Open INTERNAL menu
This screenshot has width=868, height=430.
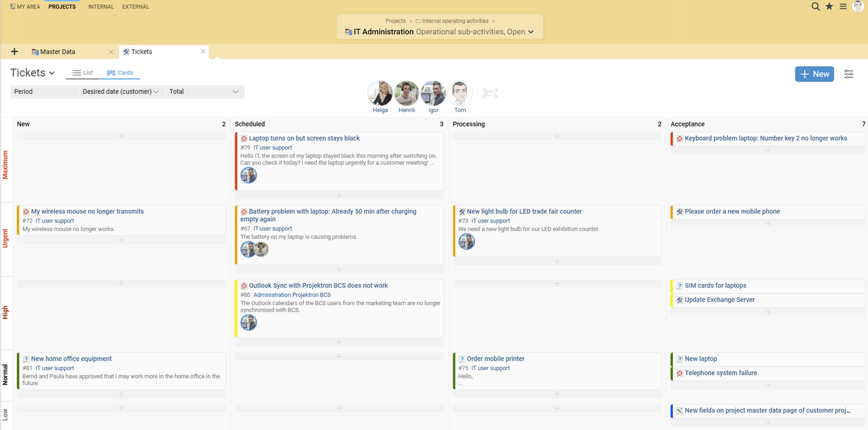[x=101, y=7]
